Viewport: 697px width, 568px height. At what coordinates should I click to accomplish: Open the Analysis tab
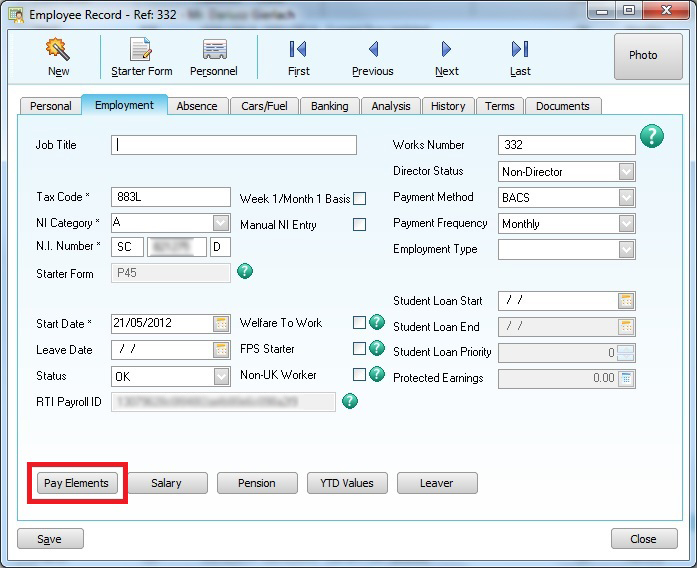(x=391, y=106)
